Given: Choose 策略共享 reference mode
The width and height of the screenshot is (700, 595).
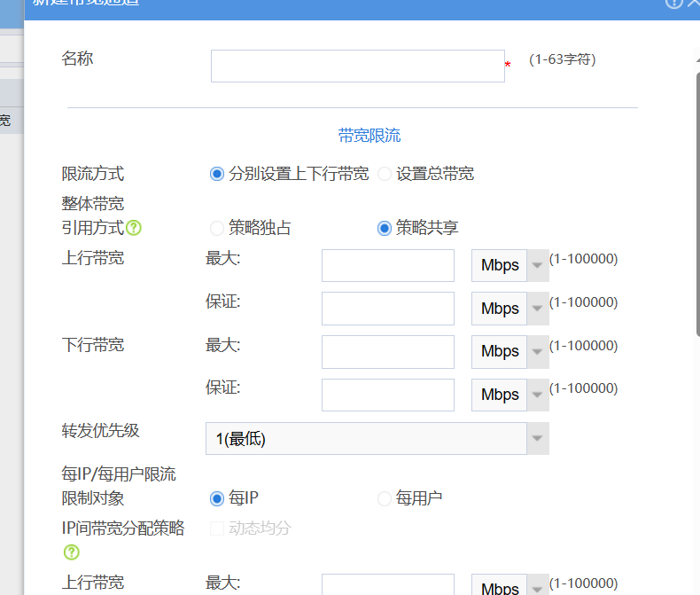Looking at the screenshot, I should click(x=385, y=228).
